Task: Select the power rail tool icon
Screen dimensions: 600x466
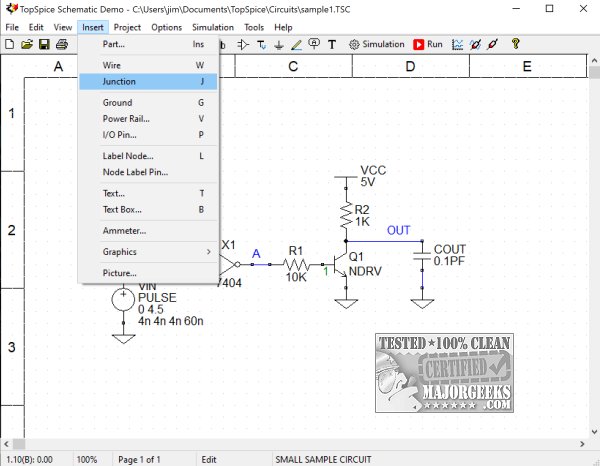Action: (262, 45)
